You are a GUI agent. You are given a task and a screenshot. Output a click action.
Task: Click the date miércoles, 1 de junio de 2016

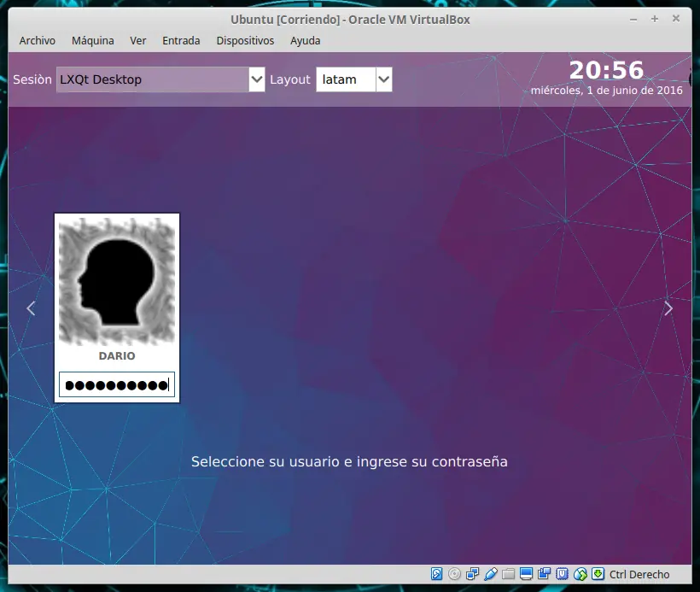(x=607, y=91)
